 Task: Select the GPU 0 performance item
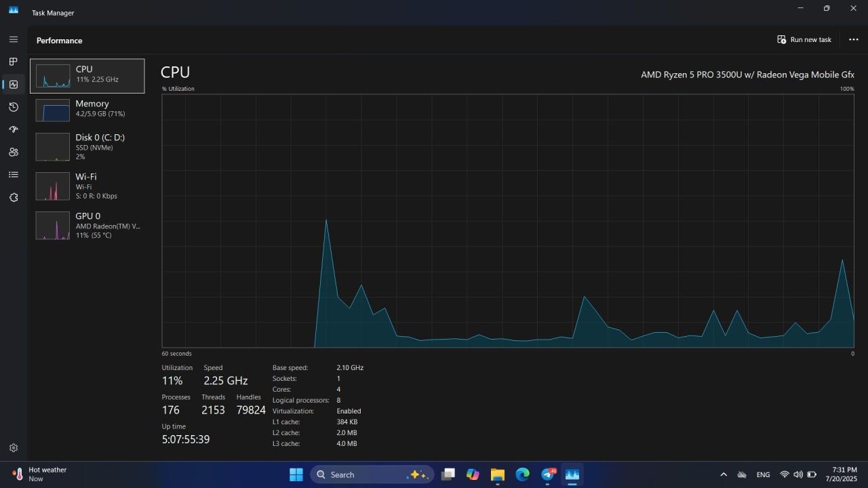click(87, 225)
